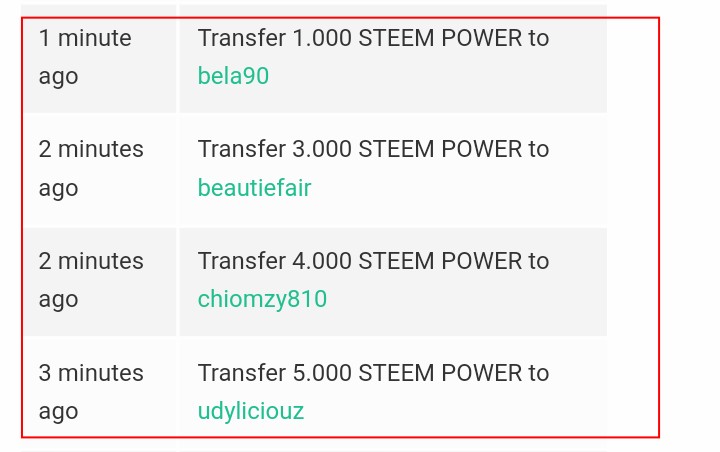Click the word "Transfer" in the beautiefair row
Viewport: 720px width, 452px height.
point(242,149)
